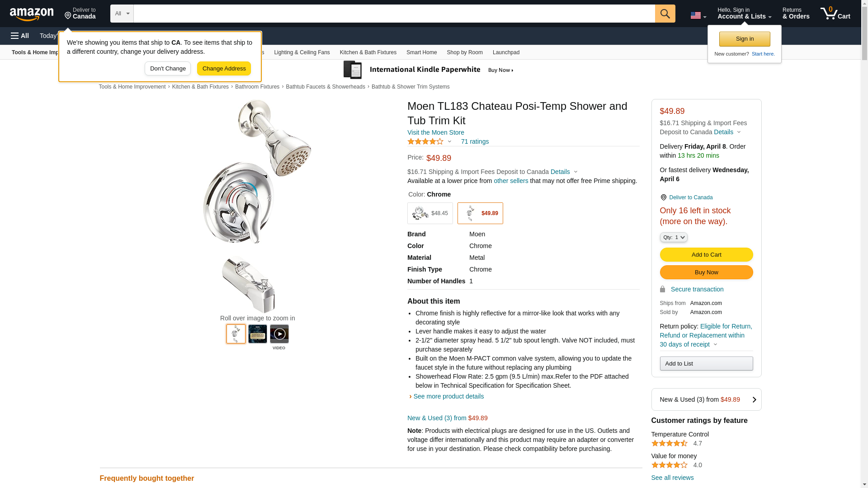This screenshot has width=868, height=488.
Task: Click the search magnifier button
Action: (x=665, y=14)
